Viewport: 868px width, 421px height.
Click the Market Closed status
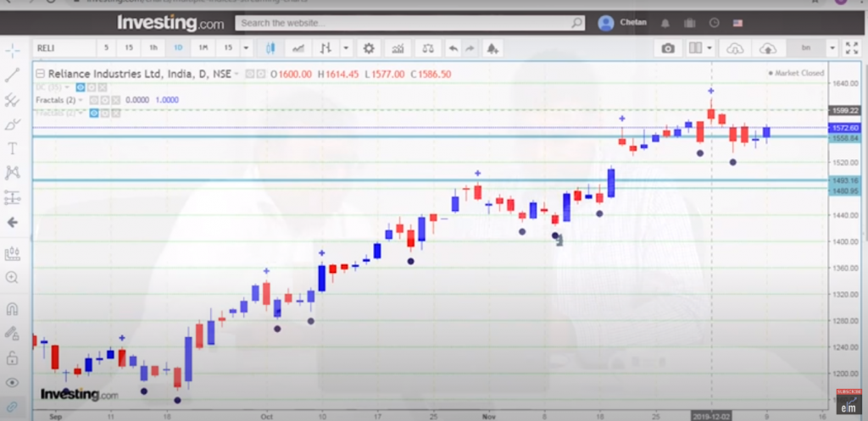(797, 73)
